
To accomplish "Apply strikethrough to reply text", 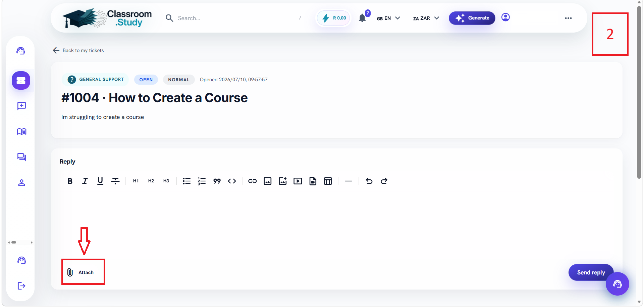I will coord(115,181).
